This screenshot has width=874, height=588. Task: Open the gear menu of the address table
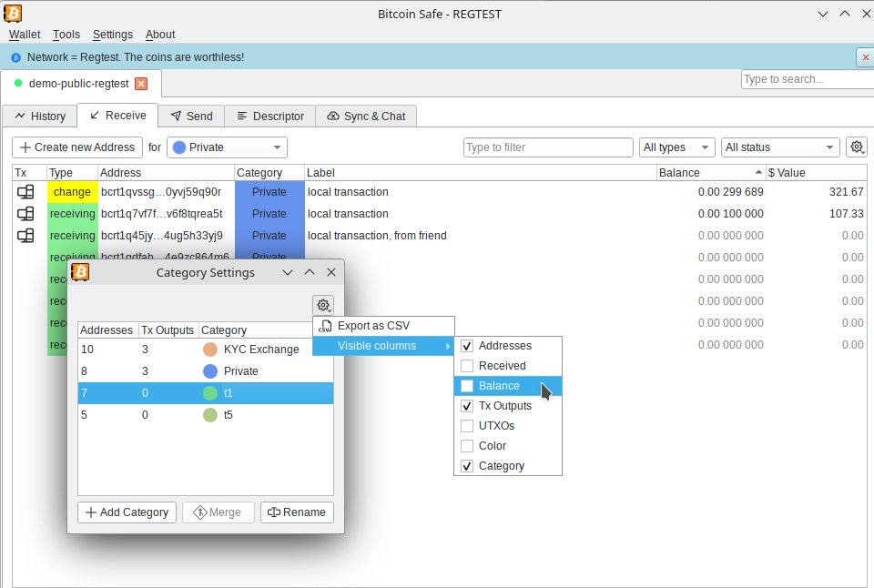pos(857,147)
